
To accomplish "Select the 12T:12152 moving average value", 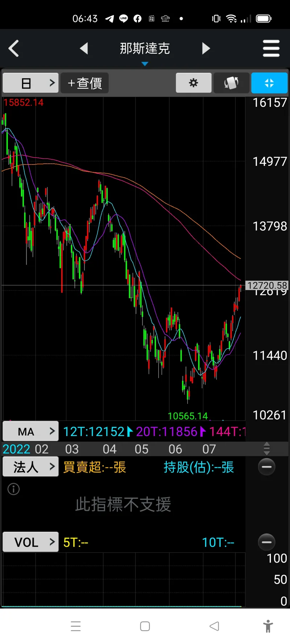I will coord(94,431).
